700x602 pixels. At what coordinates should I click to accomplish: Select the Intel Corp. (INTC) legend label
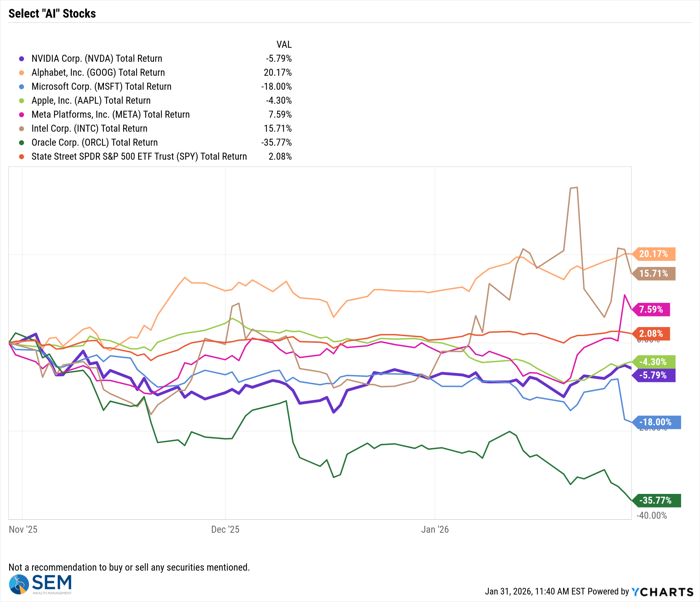point(89,129)
